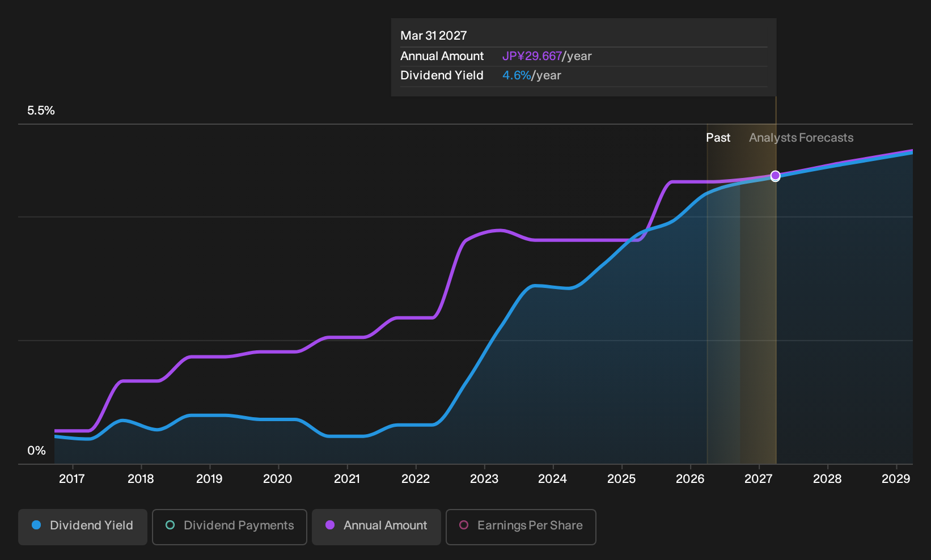Image resolution: width=931 pixels, height=560 pixels.
Task: Click the 2017 x-axis label
Action: tap(72, 479)
